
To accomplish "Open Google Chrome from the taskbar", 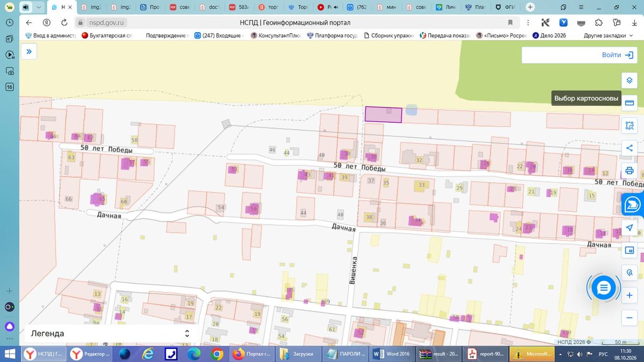I will tap(217, 354).
